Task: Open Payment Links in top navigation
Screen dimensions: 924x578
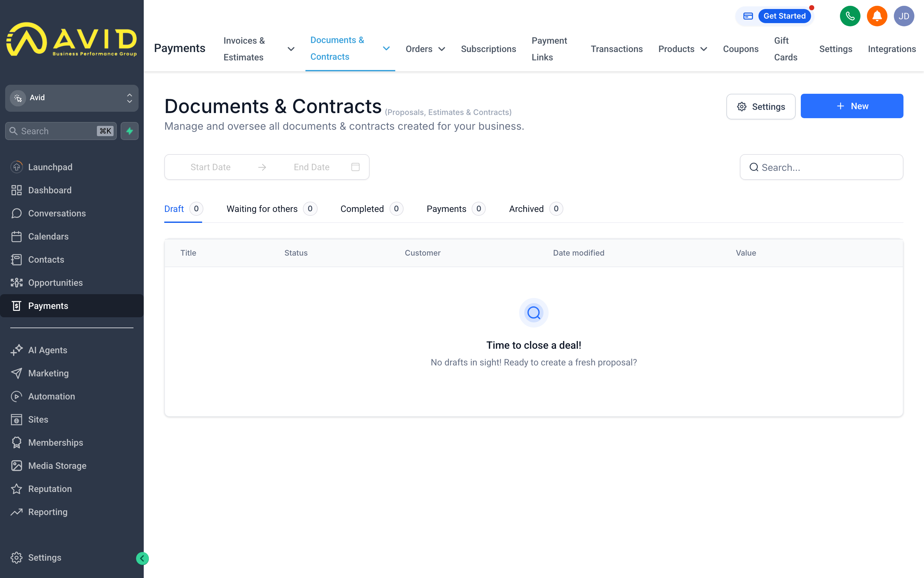Action: (549, 49)
